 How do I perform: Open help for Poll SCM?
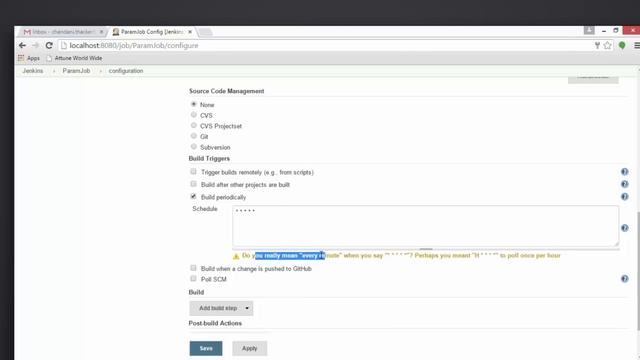(624, 279)
